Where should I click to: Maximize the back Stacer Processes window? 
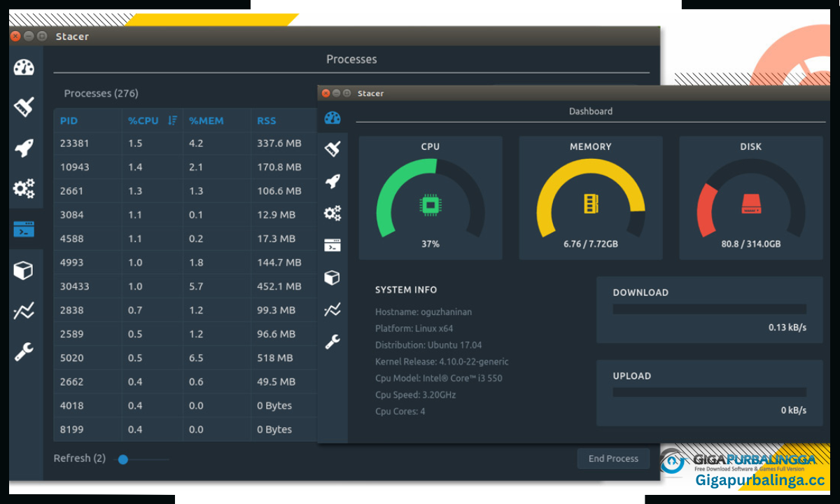pyautogui.click(x=42, y=36)
